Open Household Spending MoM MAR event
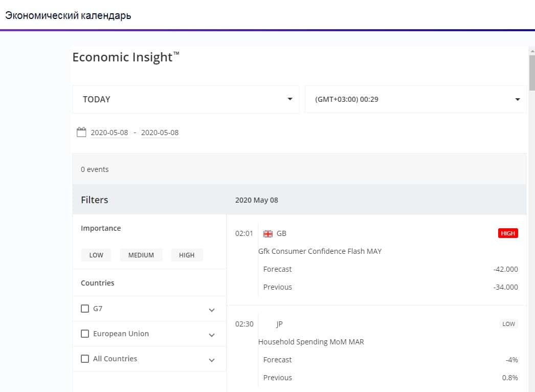535x392 pixels. 311,342
